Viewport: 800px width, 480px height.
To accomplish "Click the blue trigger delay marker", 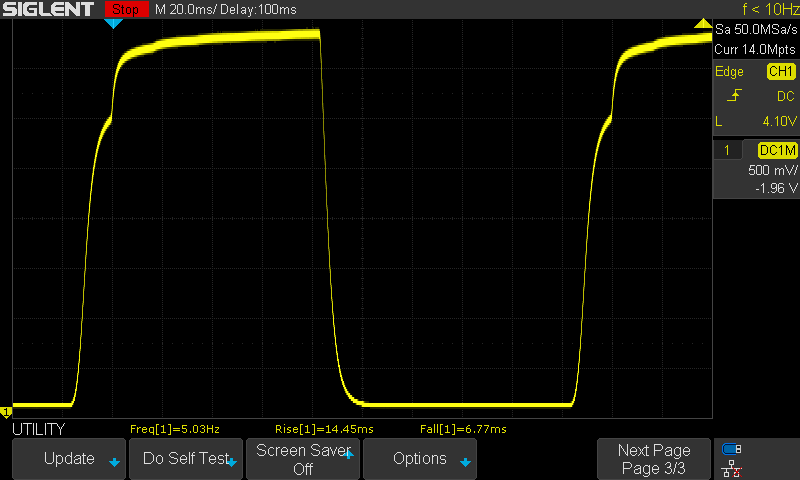I will [x=113, y=23].
